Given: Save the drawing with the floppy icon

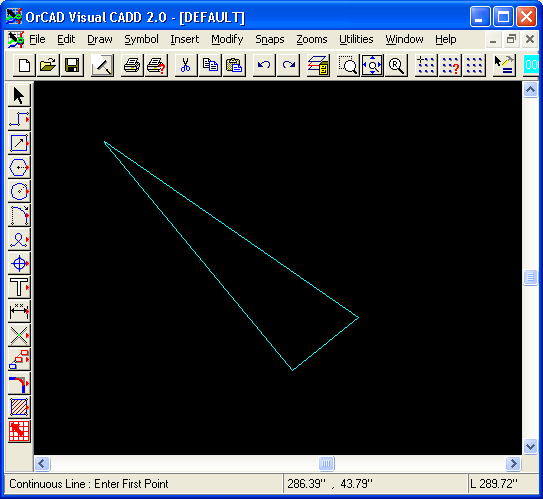Looking at the screenshot, I should (72, 65).
